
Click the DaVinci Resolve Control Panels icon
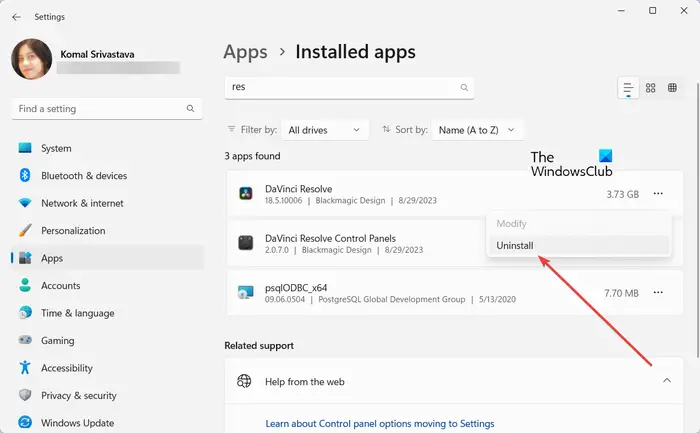coord(246,243)
